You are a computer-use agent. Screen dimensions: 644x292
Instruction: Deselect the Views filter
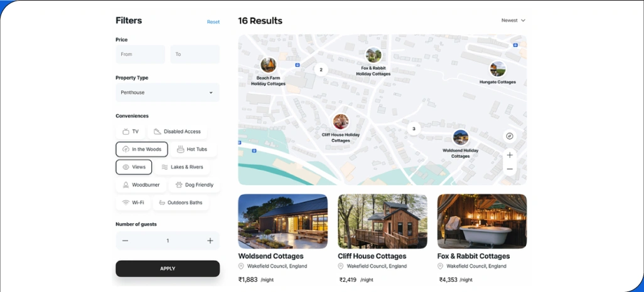click(134, 167)
